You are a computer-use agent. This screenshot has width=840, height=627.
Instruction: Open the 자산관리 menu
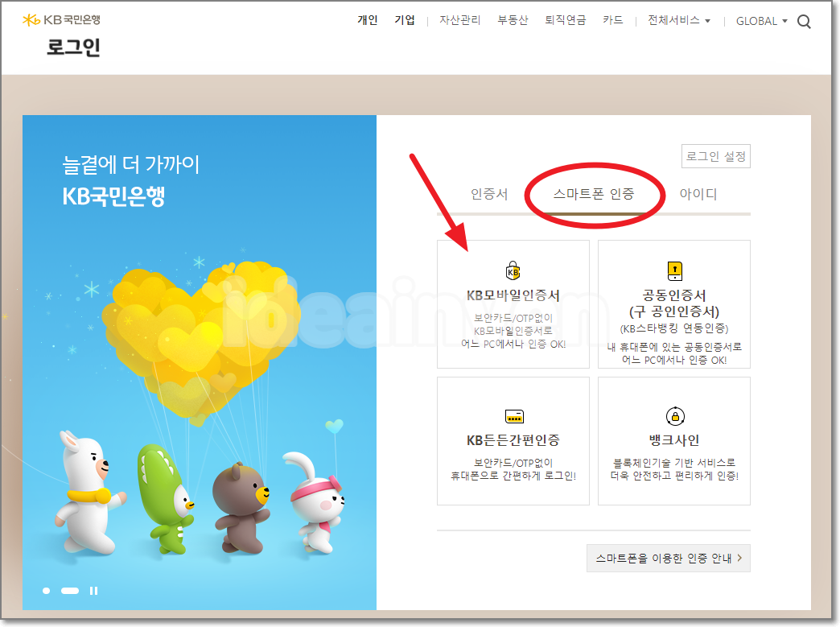click(x=459, y=20)
